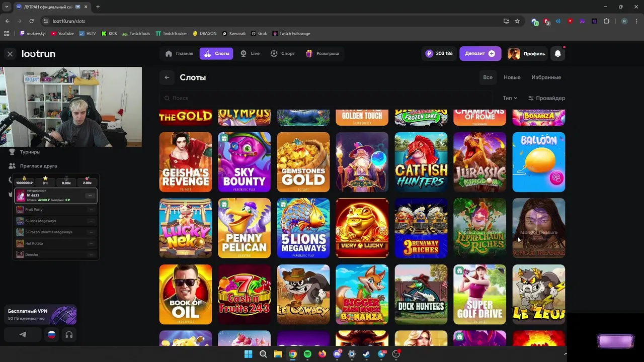
Task: Click the minus button on Fruit Party row
Action: [x=91, y=210]
